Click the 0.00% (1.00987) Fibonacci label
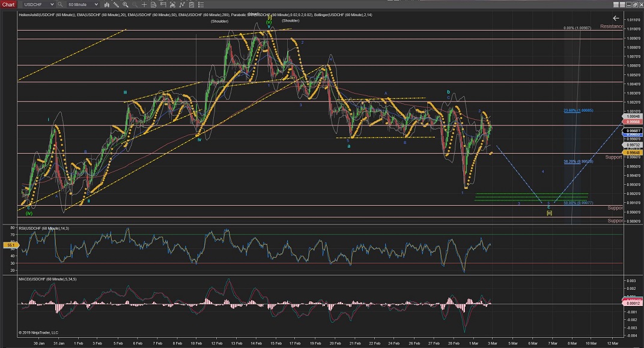Screen dimensions: 644x348 577,28
